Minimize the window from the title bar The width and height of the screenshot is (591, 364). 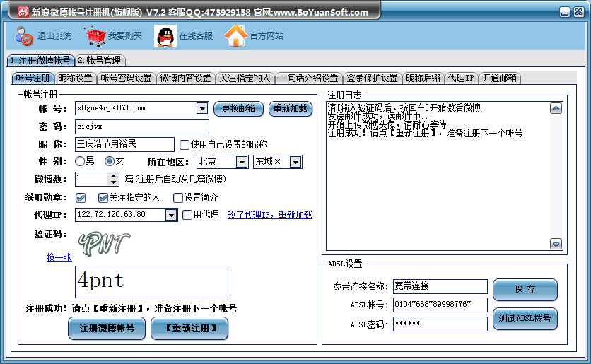pyautogui.click(x=564, y=13)
